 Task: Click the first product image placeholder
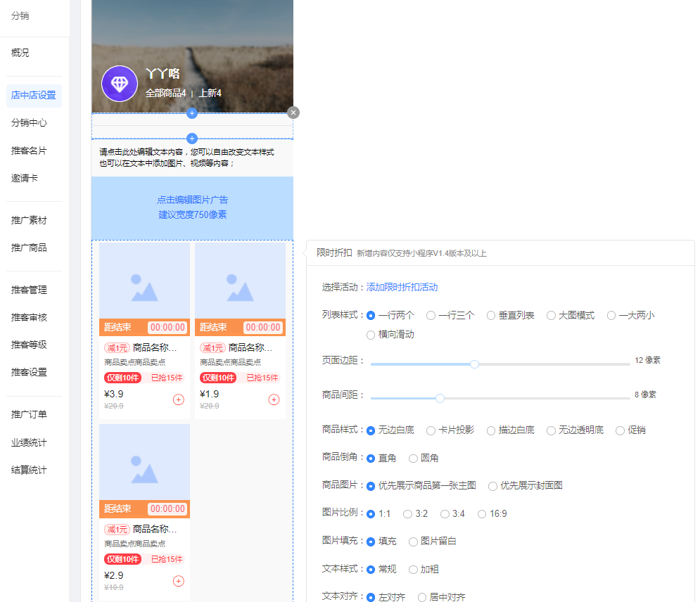[x=144, y=281]
